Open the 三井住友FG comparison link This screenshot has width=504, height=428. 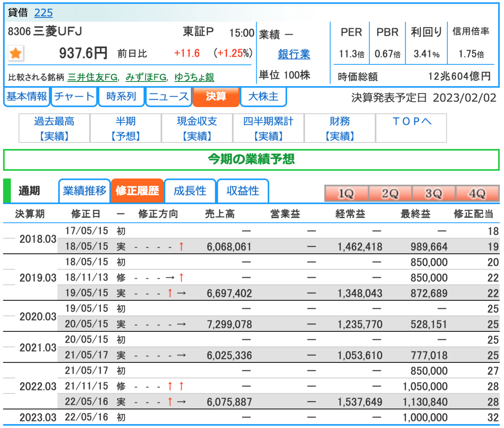[92, 77]
